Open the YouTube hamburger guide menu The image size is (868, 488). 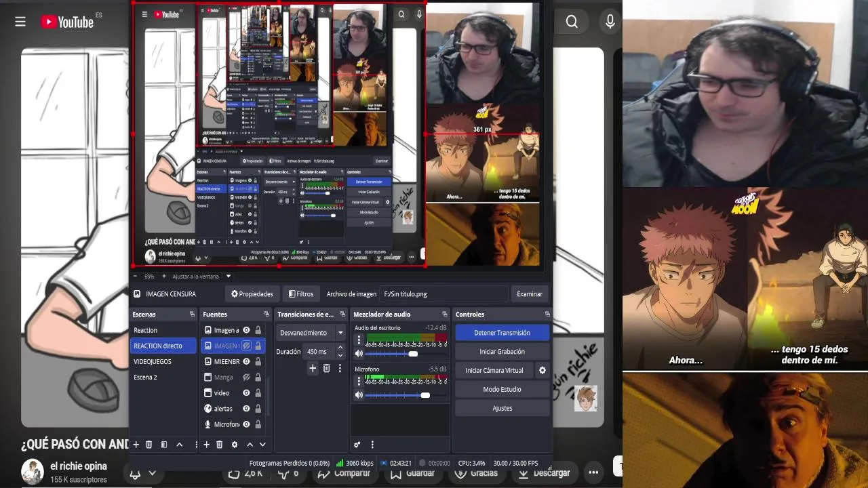(20, 22)
